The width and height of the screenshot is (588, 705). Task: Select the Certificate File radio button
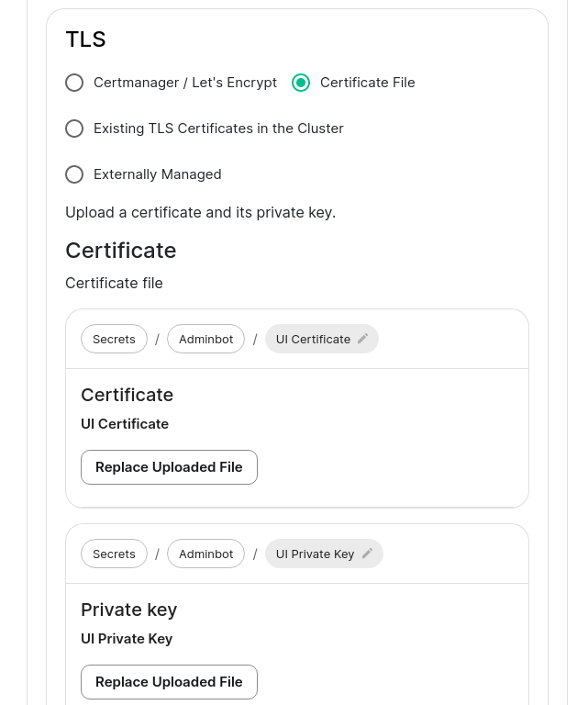[301, 83]
